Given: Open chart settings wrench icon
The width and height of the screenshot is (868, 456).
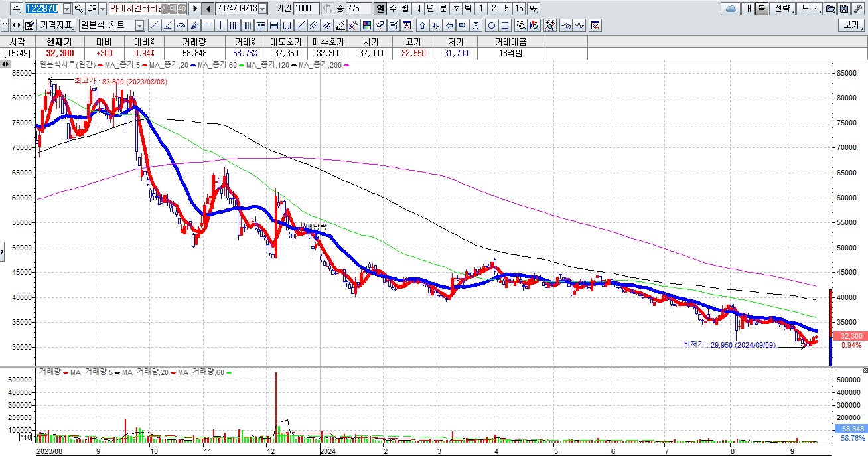Looking at the screenshot, I should point(857,9).
